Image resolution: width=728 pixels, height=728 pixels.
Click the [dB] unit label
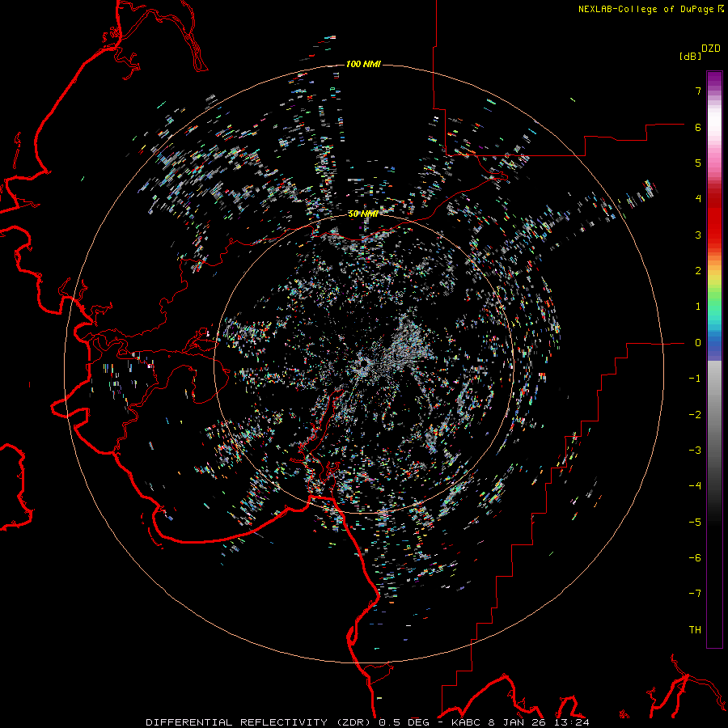pos(690,56)
